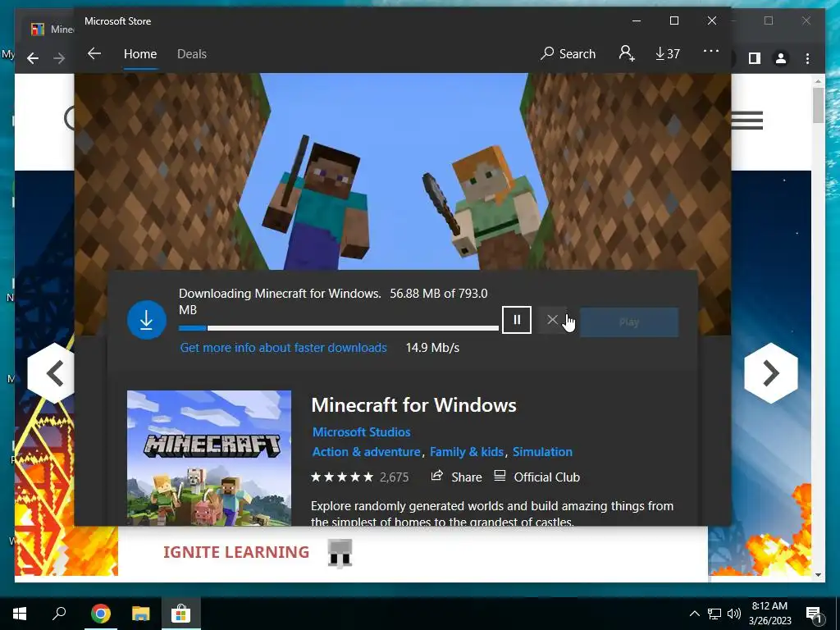Open the Windows Start menu
Image resolution: width=840 pixels, height=630 pixels.
[20, 614]
